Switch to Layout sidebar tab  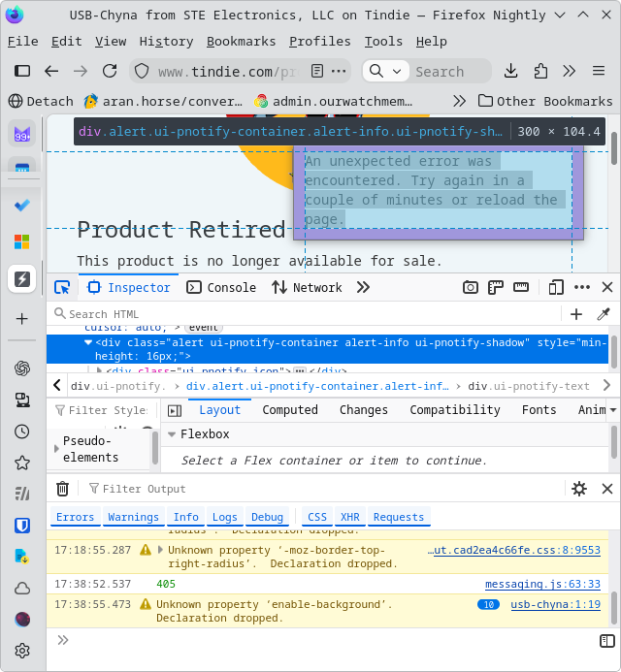pos(219,410)
